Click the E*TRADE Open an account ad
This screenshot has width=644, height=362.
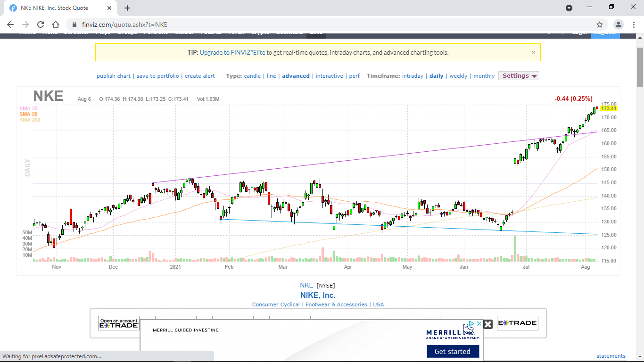click(x=119, y=323)
